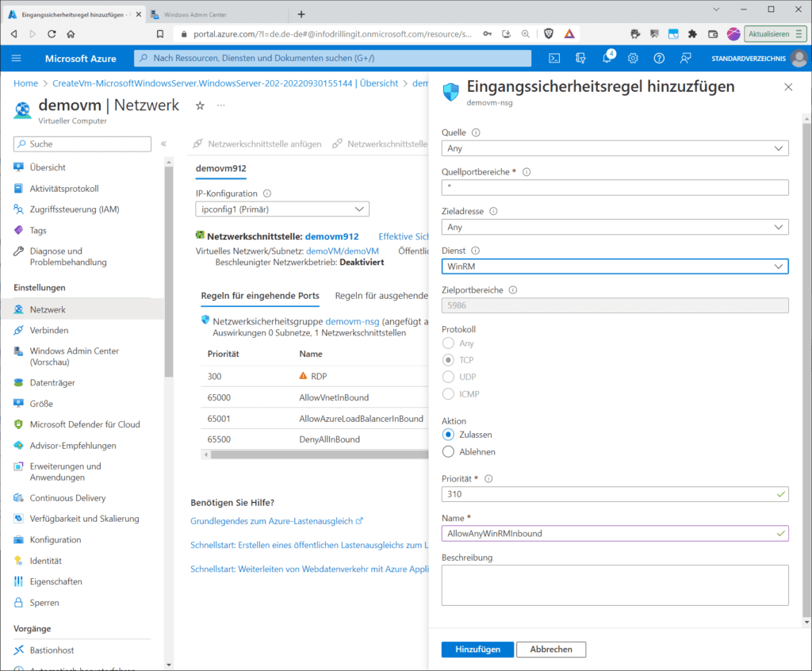Open the help question mark icon
The height and width of the screenshot is (671, 812).
659,58
